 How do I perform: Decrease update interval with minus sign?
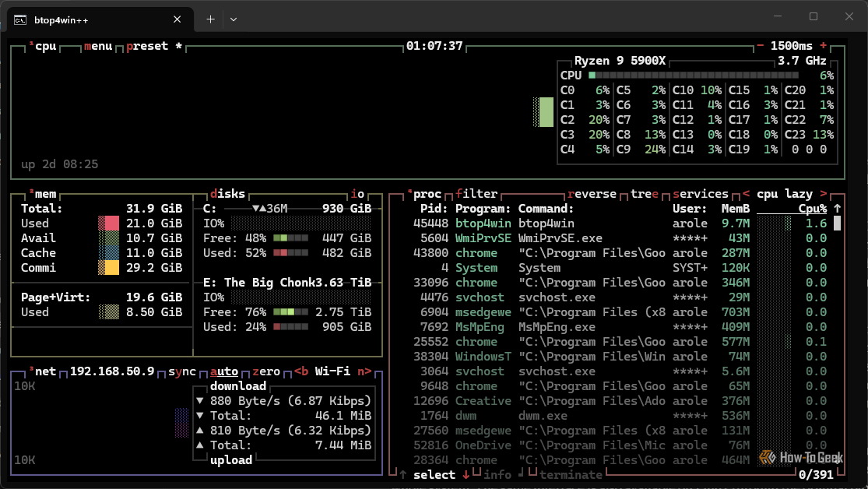click(760, 45)
